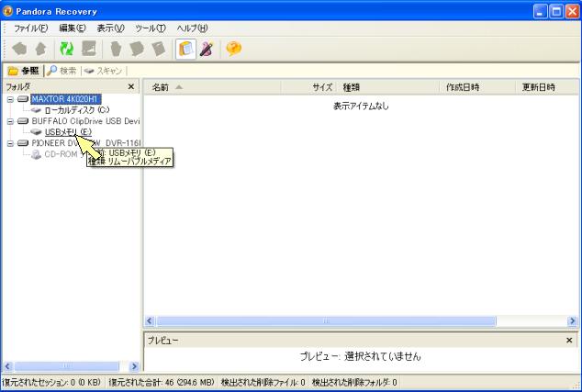Image resolution: width=582 pixels, height=392 pixels.
Task: Close the フォルダ folder panel
Action: [x=131, y=86]
